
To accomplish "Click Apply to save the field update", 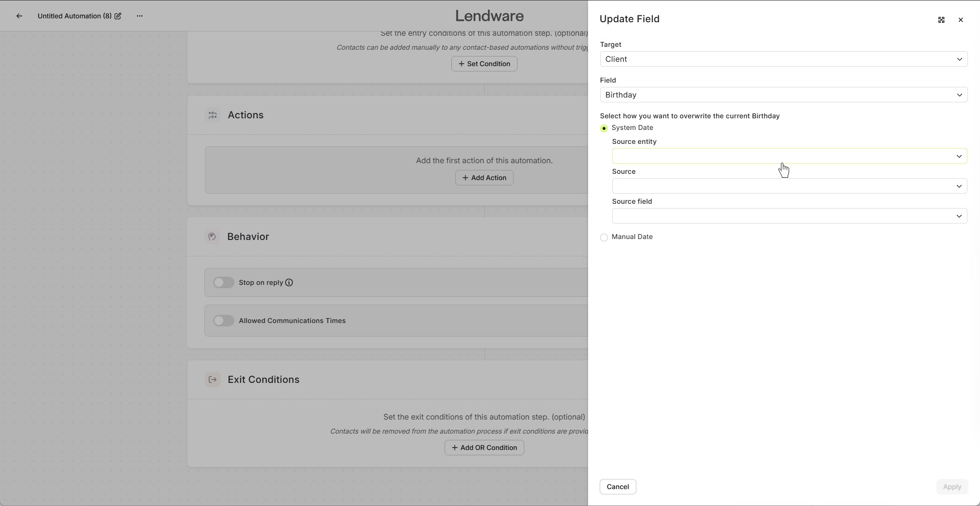I will tap(952, 487).
